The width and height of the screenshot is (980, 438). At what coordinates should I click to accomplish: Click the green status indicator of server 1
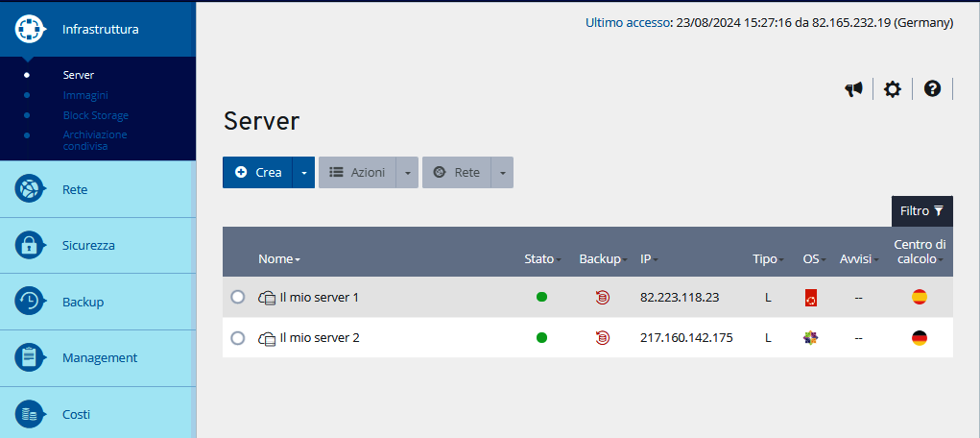coord(541,298)
